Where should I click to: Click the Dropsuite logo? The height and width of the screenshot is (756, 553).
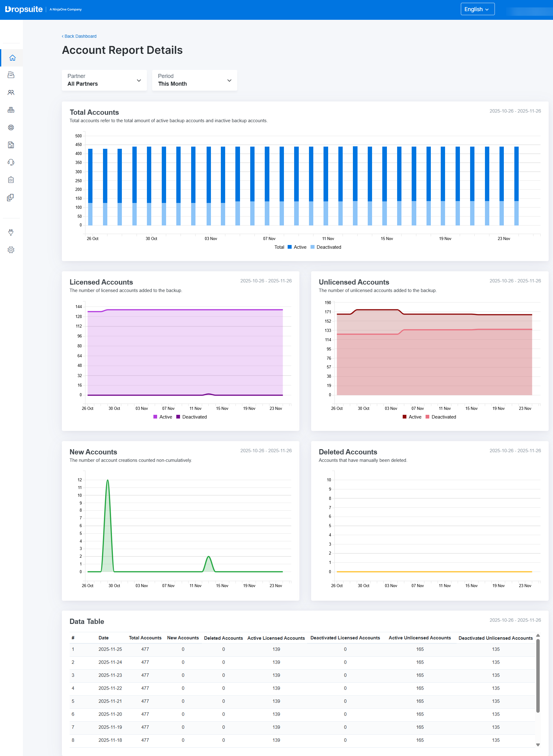pos(24,9)
